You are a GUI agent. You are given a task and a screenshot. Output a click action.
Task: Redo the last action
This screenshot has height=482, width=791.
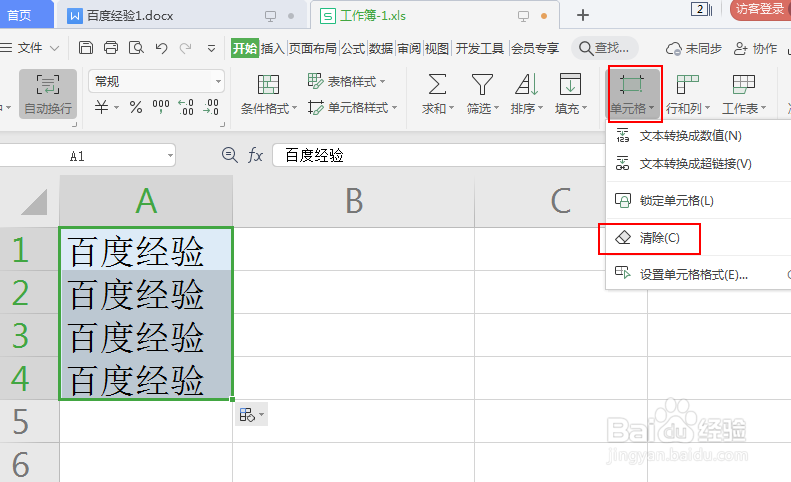tap(186, 48)
